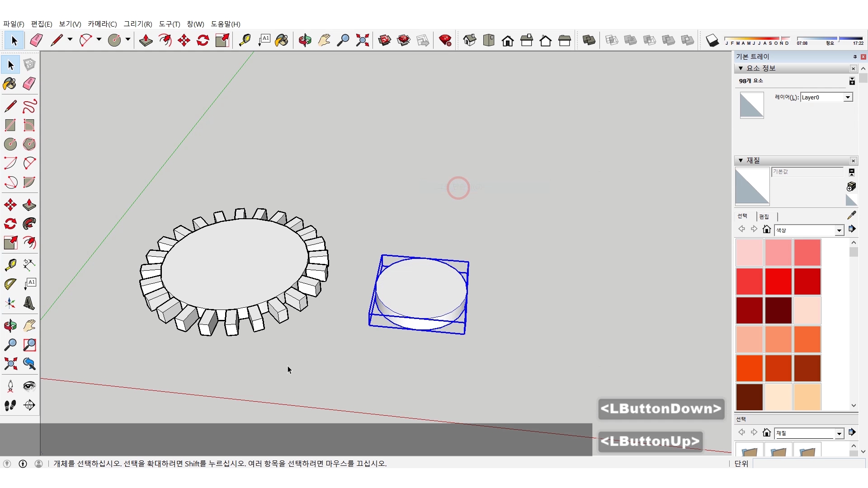Click the Zoom Extents icon in top toolbar
The image size is (868, 488).
(x=362, y=41)
